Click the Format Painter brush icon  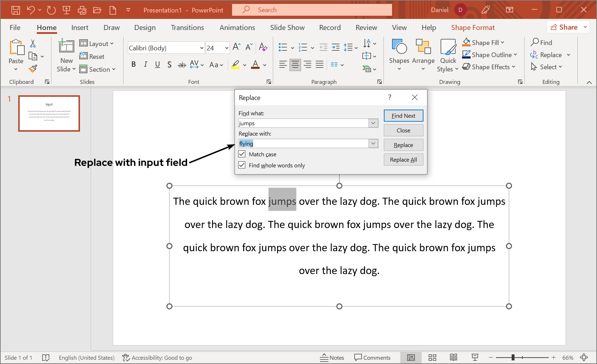(33, 69)
